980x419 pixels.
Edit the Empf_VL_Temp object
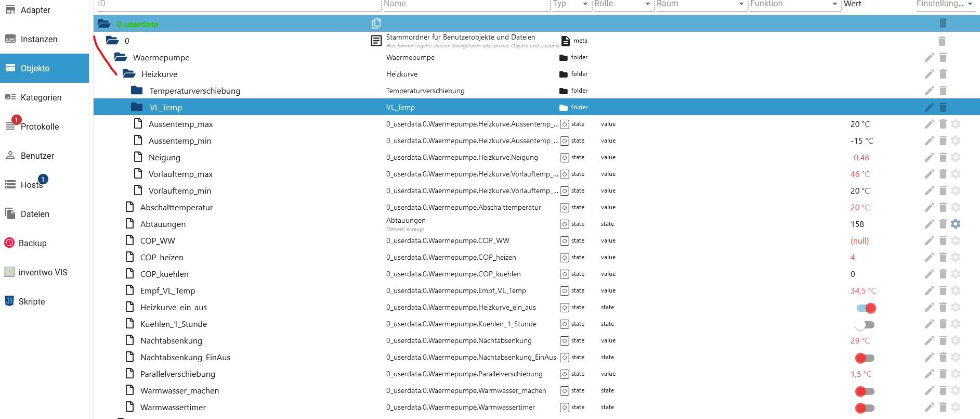click(929, 290)
